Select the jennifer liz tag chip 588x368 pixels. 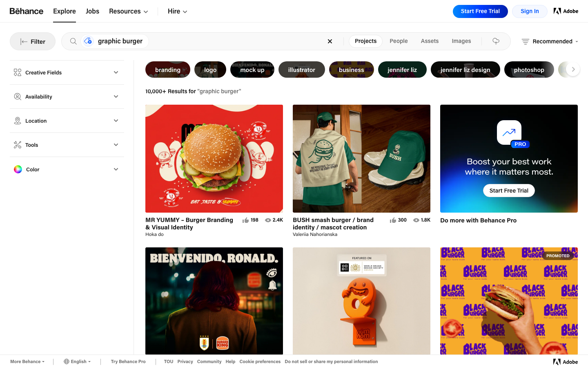click(x=402, y=70)
